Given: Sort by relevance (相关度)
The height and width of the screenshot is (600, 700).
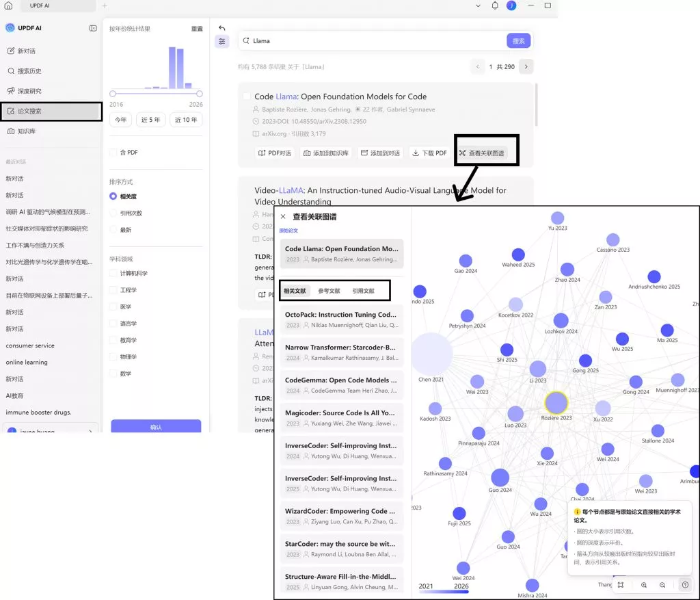Looking at the screenshot, I should point(113,196).
